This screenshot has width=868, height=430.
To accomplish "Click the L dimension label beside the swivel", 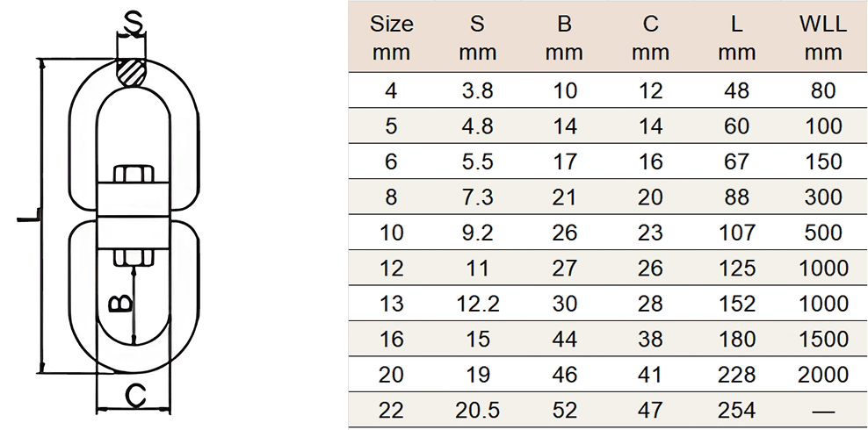I will [x=28, y=216].
